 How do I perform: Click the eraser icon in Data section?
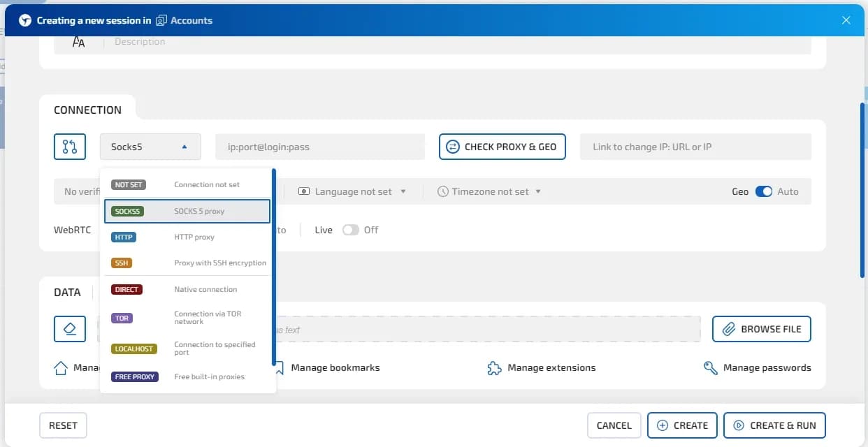pos(70,328)
